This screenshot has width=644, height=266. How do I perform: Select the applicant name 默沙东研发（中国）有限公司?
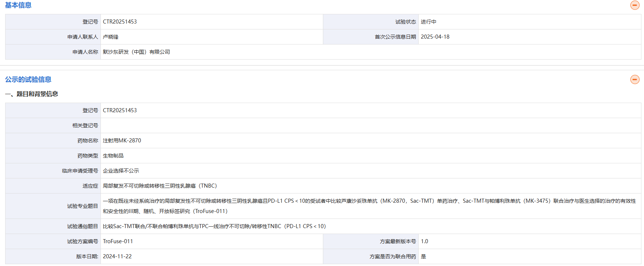[x=136, y=52]
